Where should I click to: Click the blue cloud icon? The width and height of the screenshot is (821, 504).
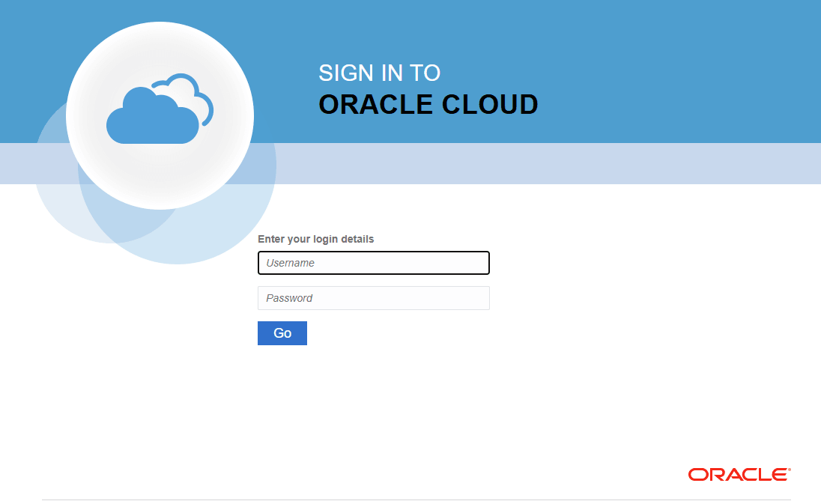click(x=160, y=109)
